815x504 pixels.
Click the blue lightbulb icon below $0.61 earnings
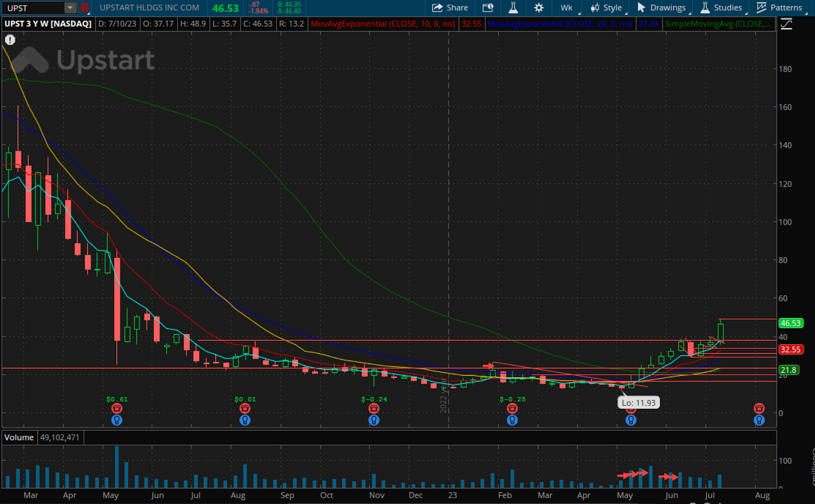pos(117,420)
